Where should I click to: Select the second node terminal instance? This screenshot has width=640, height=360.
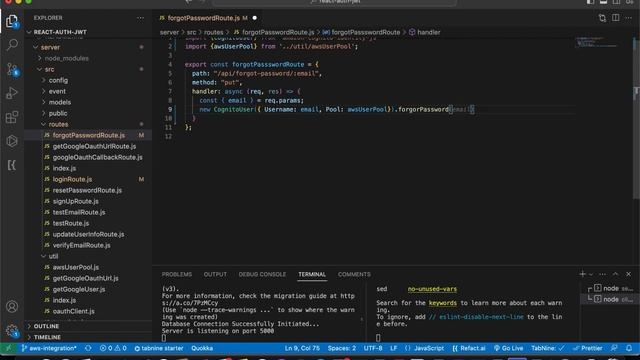pos(610,299)
